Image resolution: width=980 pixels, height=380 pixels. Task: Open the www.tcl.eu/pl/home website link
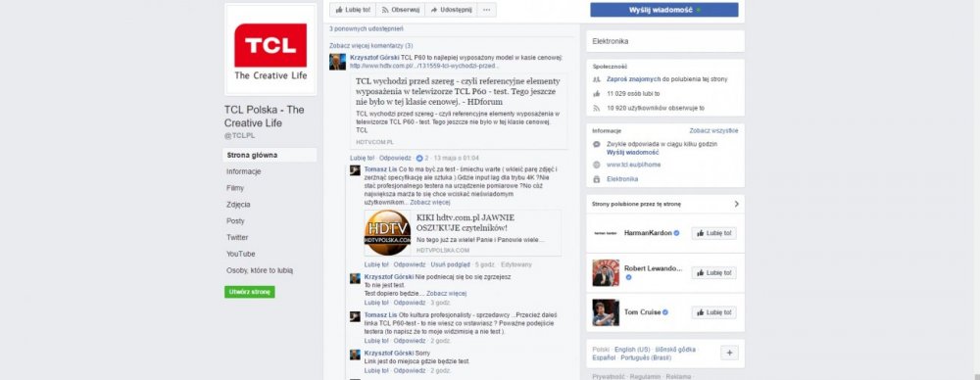coord(633,165)
